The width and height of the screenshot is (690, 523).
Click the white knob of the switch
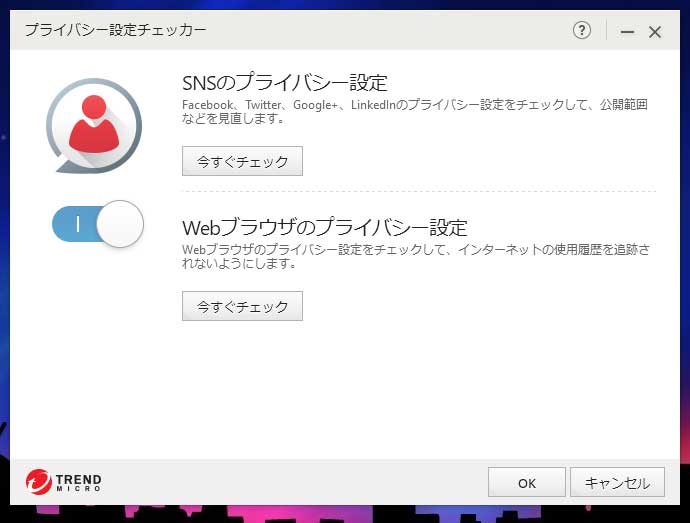pyautogui.click(x=120, y=224)
